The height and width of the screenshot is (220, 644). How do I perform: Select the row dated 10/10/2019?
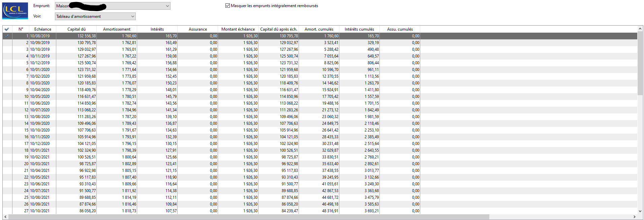coord(320,49)
